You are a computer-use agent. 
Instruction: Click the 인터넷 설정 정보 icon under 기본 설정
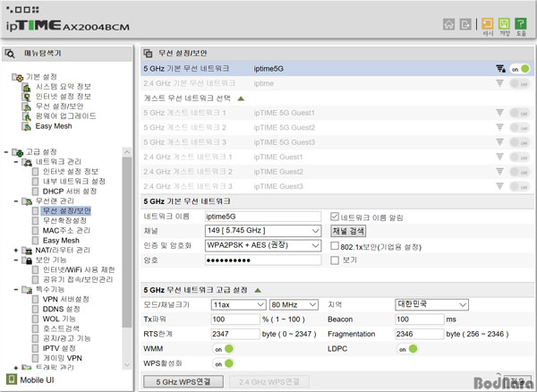tap(26, 97)
